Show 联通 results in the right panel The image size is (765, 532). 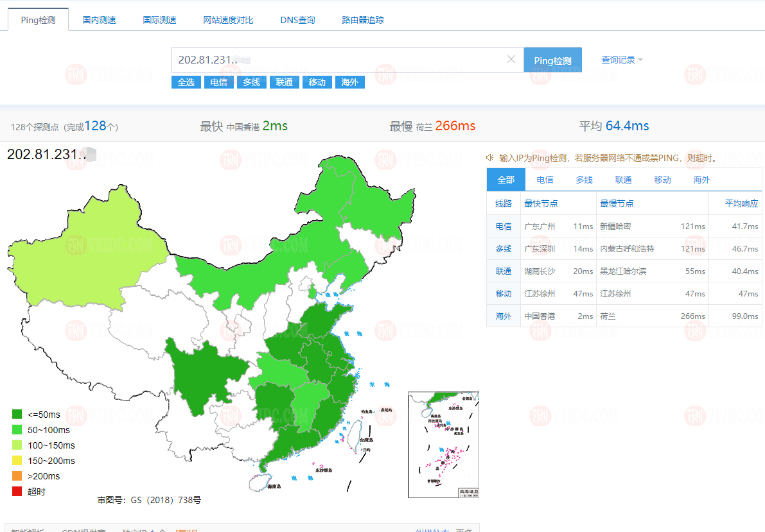[x=622, y=180]
